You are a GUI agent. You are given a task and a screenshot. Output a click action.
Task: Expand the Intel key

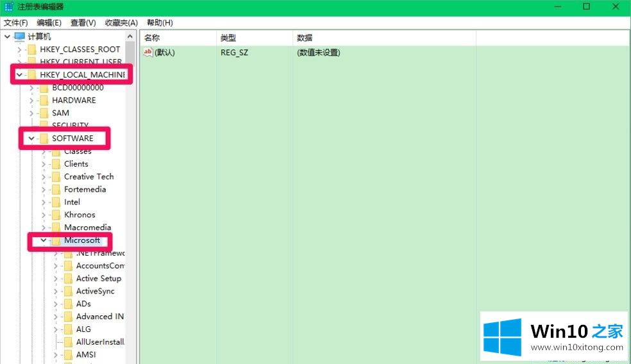44,202
